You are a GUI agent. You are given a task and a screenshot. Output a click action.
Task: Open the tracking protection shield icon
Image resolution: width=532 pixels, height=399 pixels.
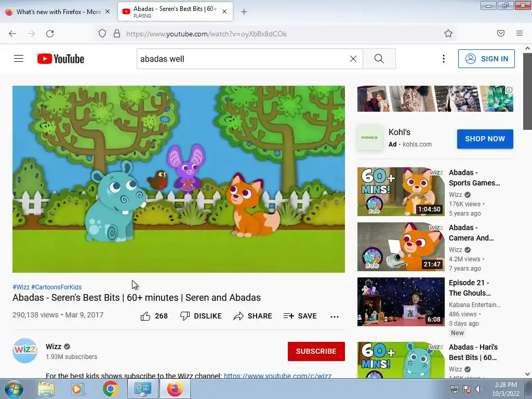[x=102, y=34]
